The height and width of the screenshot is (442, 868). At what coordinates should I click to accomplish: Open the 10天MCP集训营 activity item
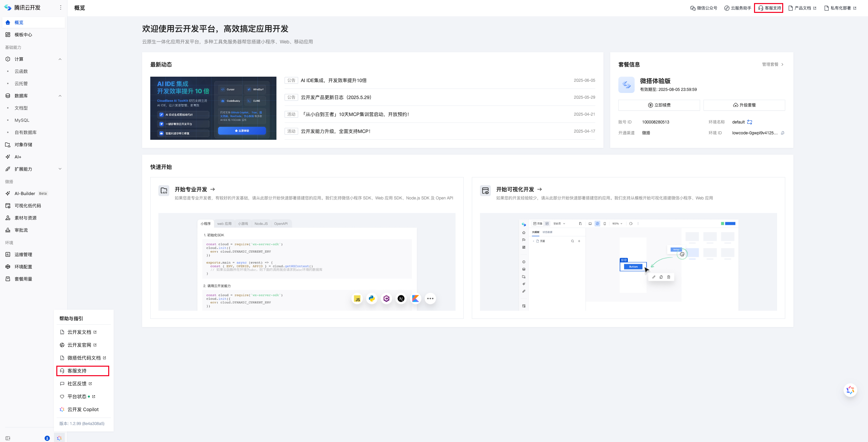click(x=355, y=114)
